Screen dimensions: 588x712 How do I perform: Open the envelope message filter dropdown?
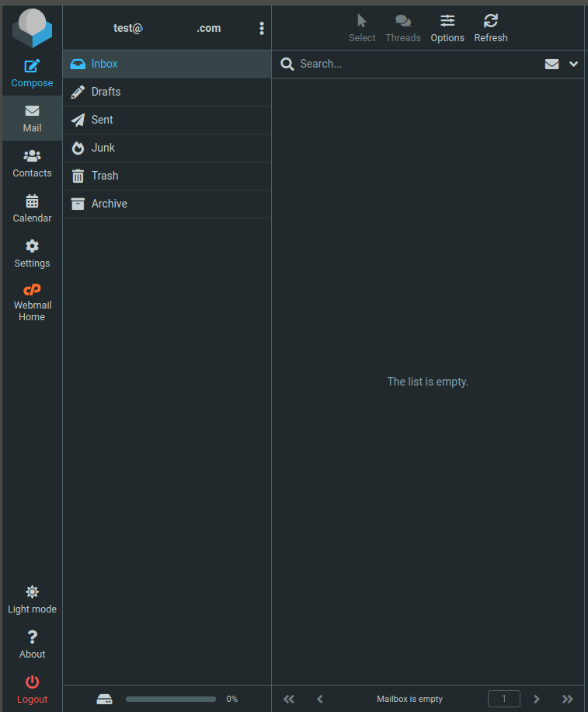tap(551, 65)
